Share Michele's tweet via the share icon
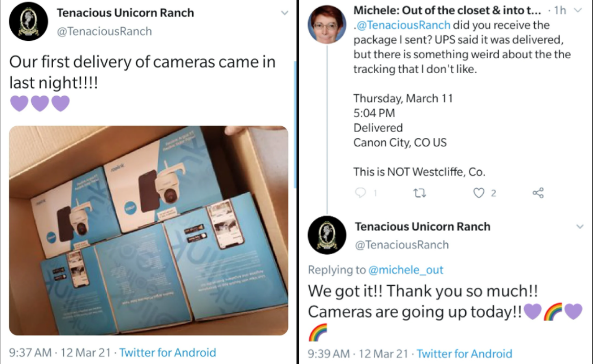 [x=538, y=193]
